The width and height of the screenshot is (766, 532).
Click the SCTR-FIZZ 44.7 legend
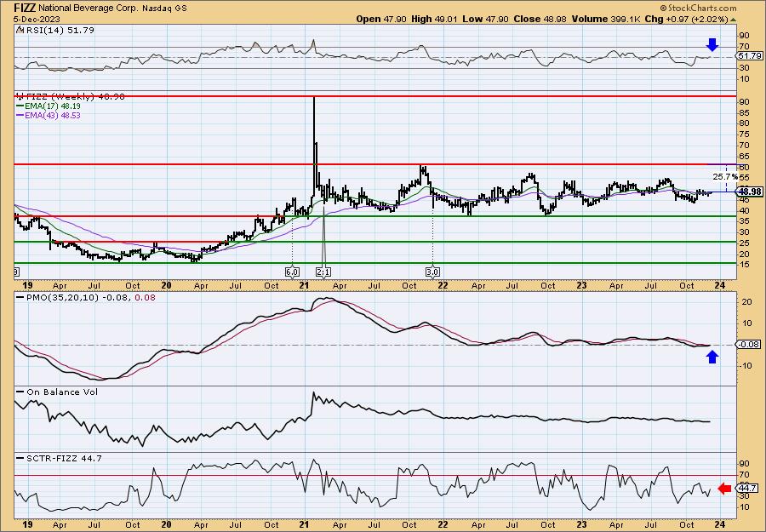[59, 458]
